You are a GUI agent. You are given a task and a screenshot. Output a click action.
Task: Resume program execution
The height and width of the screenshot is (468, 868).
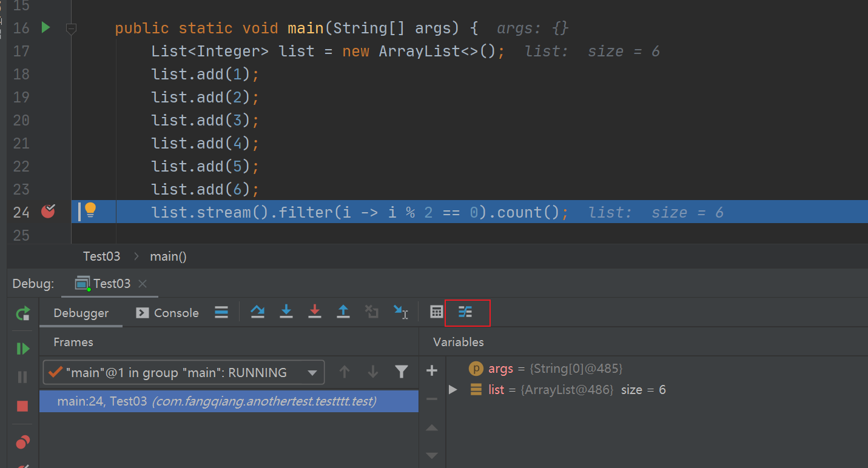coord(23,349)
